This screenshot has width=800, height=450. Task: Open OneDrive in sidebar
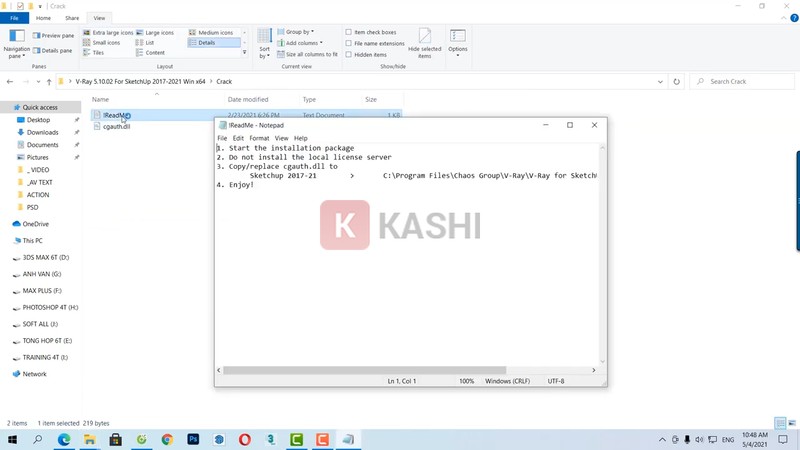pos(35,224)
